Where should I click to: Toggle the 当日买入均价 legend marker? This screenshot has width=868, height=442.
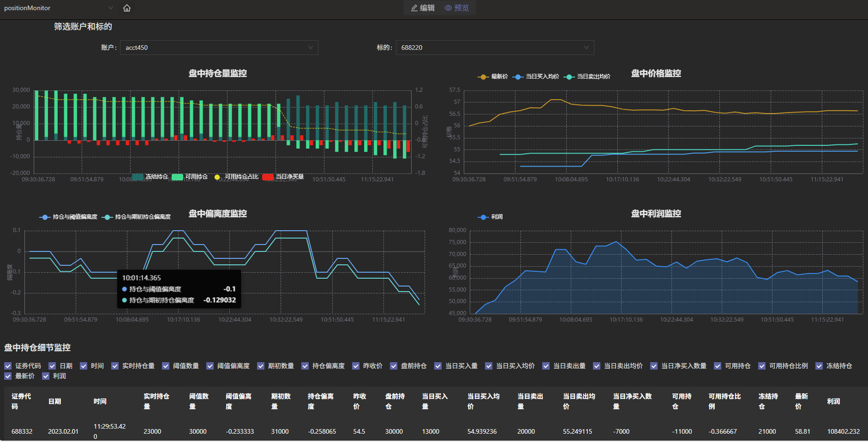tap(518, 77)
